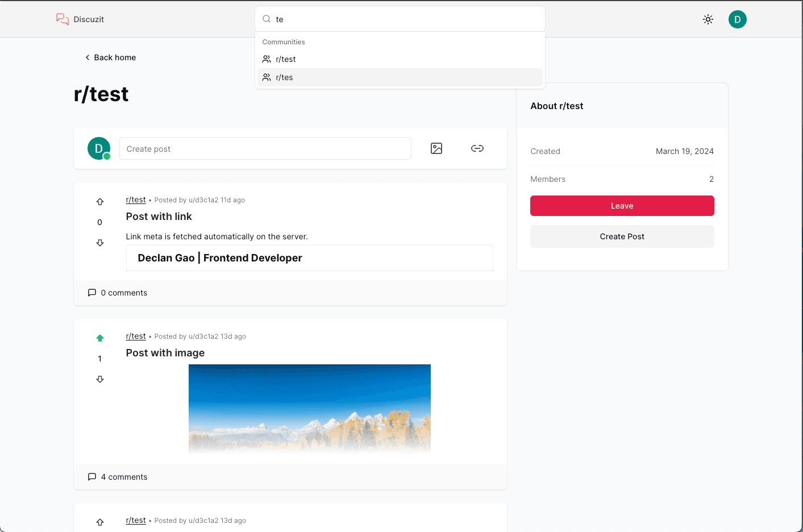Click the link attachment icon in Create post
Viewport: 803px width, 532px height.
[x=477, y=148]
